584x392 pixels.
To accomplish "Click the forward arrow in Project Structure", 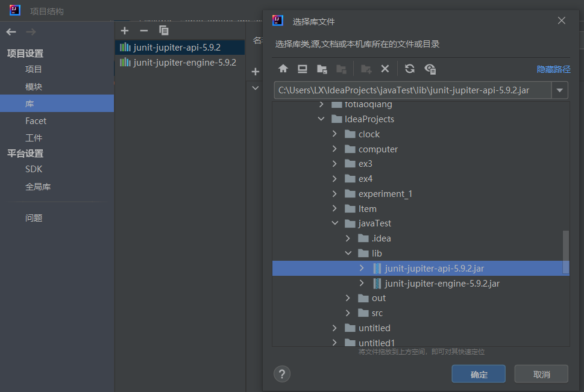I will (x=31, y=32).
